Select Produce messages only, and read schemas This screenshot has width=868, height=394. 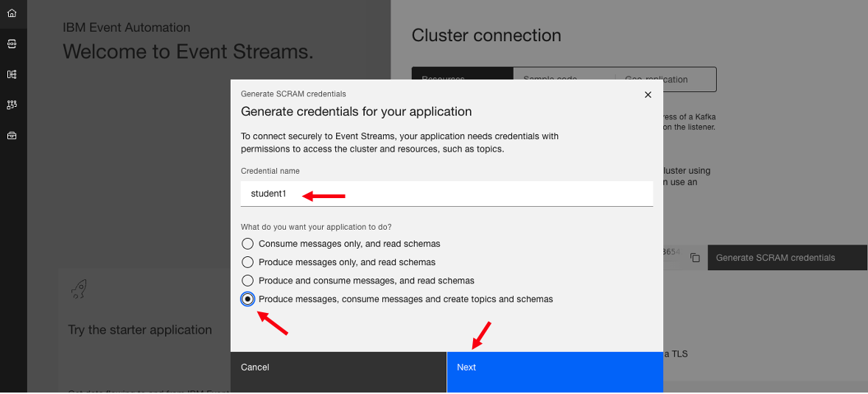tap(248, 262)
